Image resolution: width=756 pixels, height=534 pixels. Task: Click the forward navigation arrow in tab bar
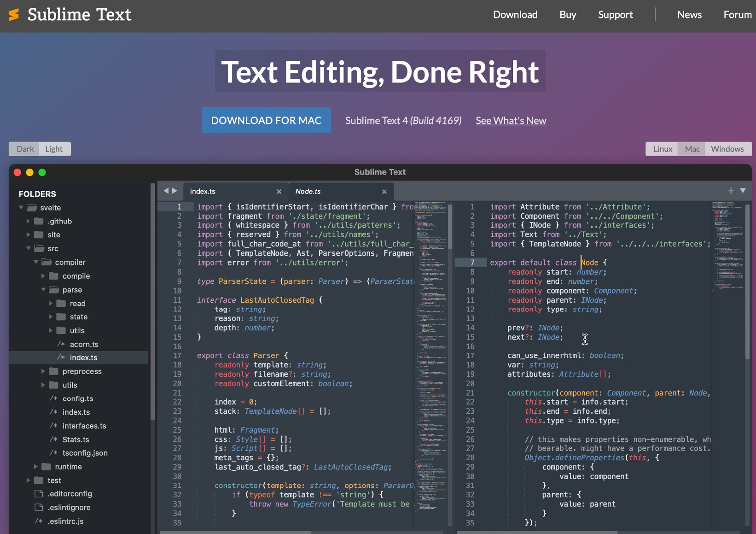[174, 191]
